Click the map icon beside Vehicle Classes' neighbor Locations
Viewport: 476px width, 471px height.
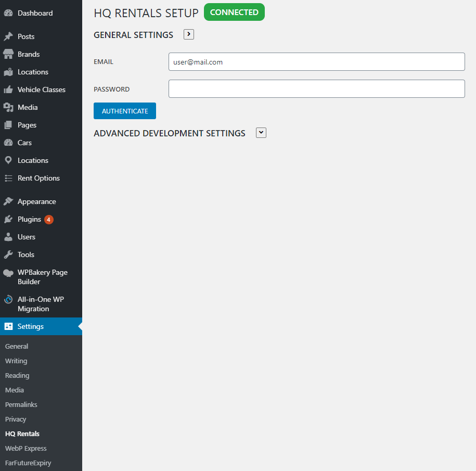8,72
